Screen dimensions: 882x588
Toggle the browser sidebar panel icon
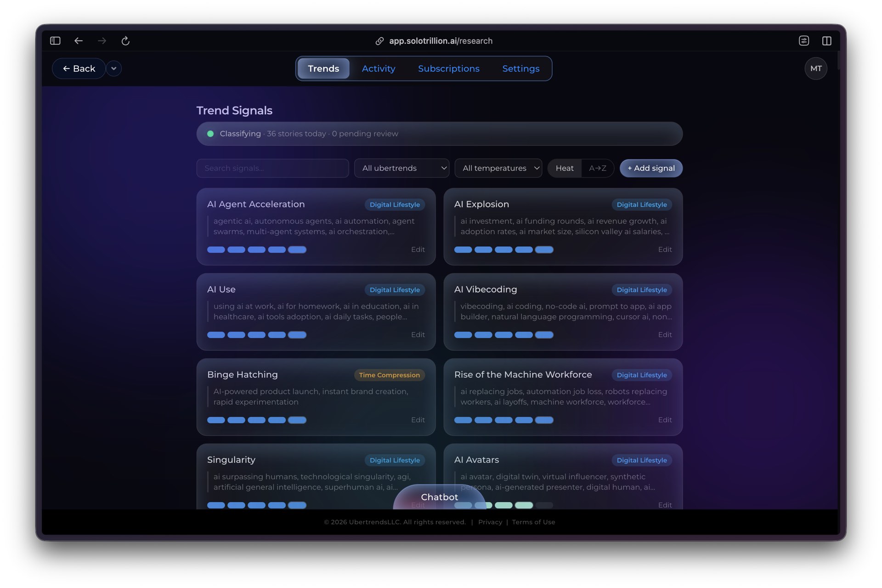pos(55,41)
